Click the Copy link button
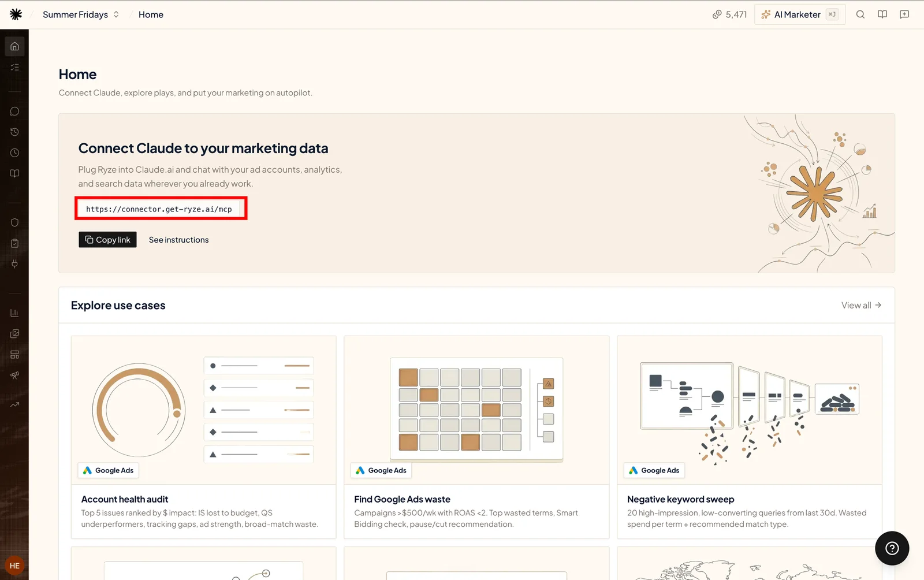Viewport: 924px width, 580px height. point(107,240)
